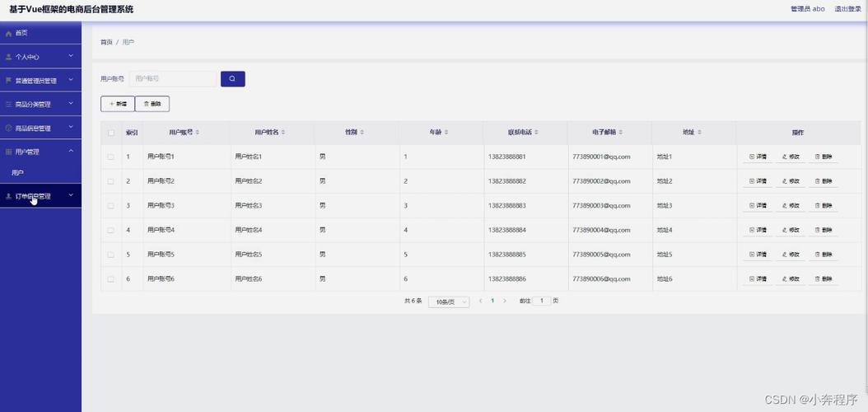Sort by 地址 column arrows
The width and height of the screenshot is (868, 412).
pos(699,133)
